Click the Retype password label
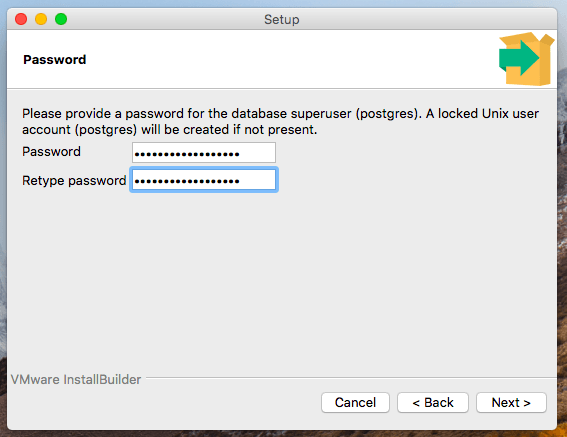 [x=74, y=181]
